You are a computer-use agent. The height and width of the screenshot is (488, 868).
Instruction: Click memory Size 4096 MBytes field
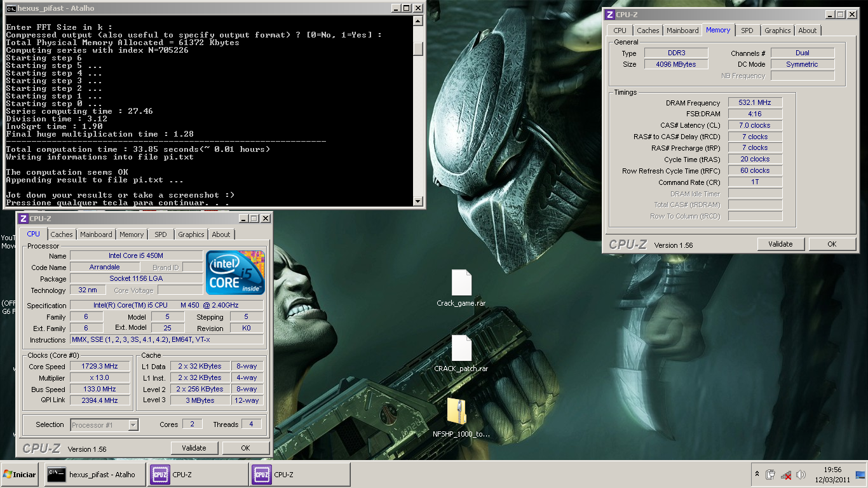click(x=675, y=64)
